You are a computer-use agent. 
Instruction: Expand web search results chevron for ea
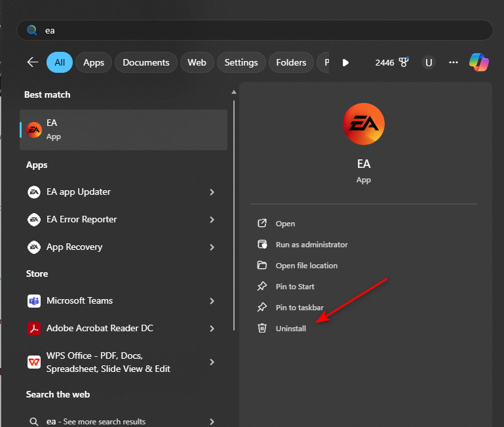(x=212, y=421)
